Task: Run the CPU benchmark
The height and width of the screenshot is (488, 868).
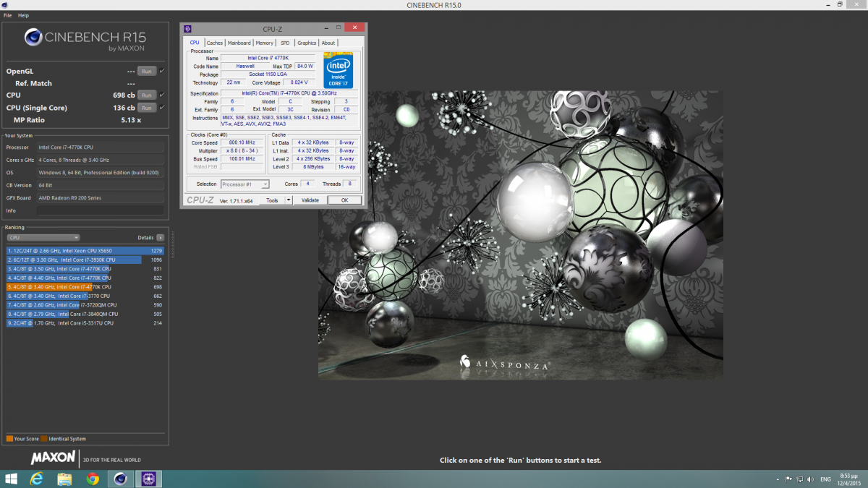Action: [x=147, y=95]
